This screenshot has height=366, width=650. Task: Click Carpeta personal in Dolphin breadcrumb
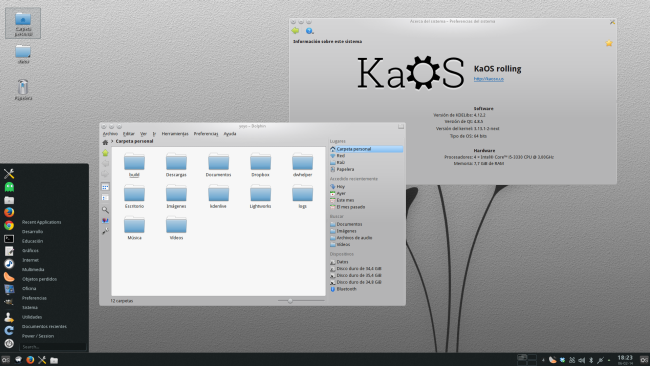point(134,141)
